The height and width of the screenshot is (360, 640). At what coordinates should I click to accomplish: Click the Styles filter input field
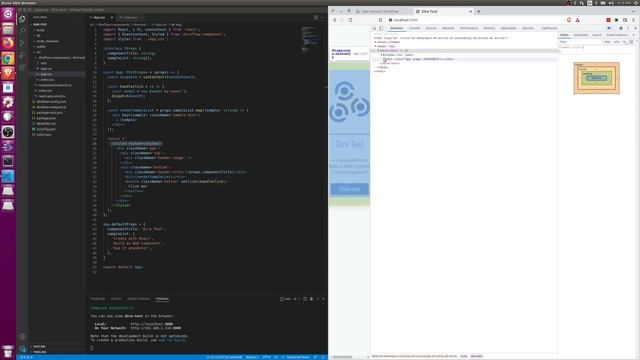[580, 42]
